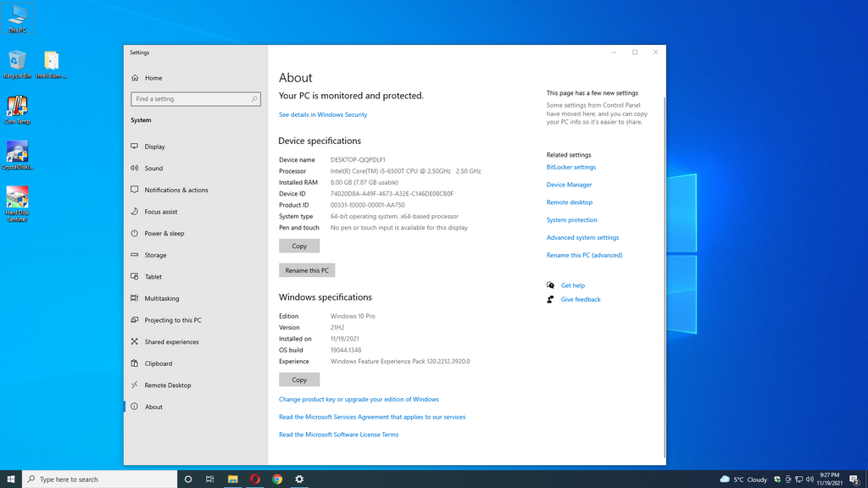Launch Opera browser from taskbar
868x488 pixels.
(x=255, y=479)
